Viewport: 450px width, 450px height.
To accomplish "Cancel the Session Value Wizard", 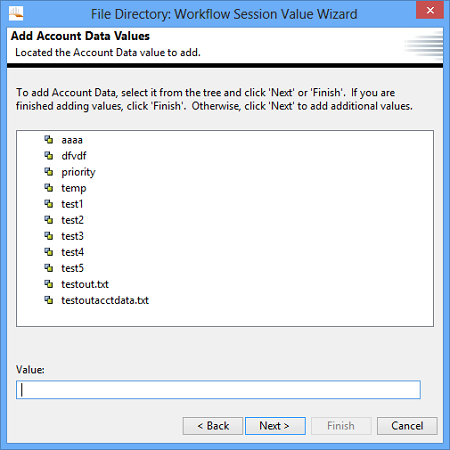I will click(407, 426).
